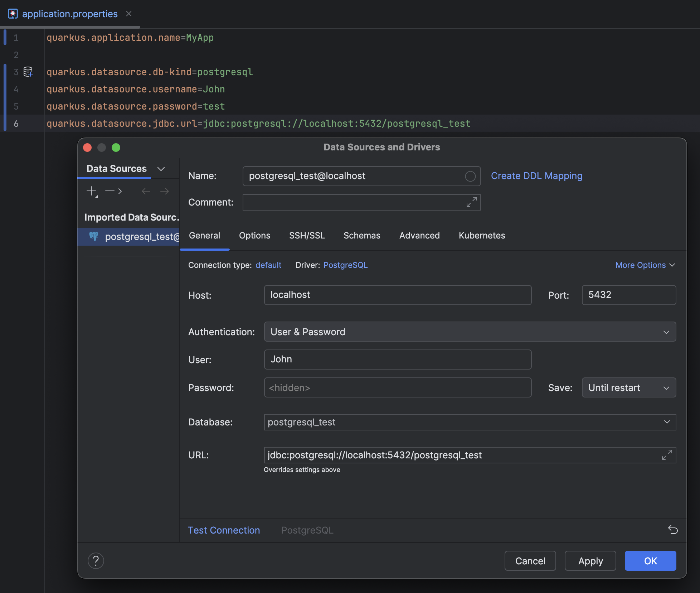Image resolution: width=700 pixels, height=593 pixels.
Task: Click inside the Host input field
Action: point(397,295)
